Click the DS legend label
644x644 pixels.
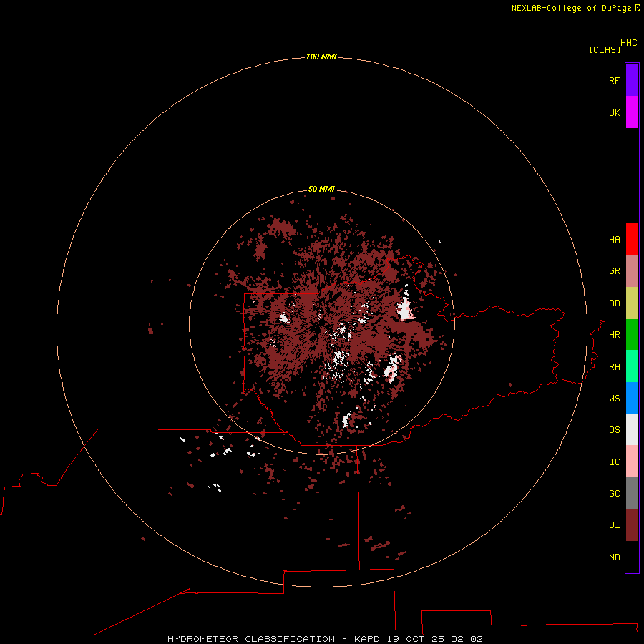pyautogui.click(x=614, y=430)
